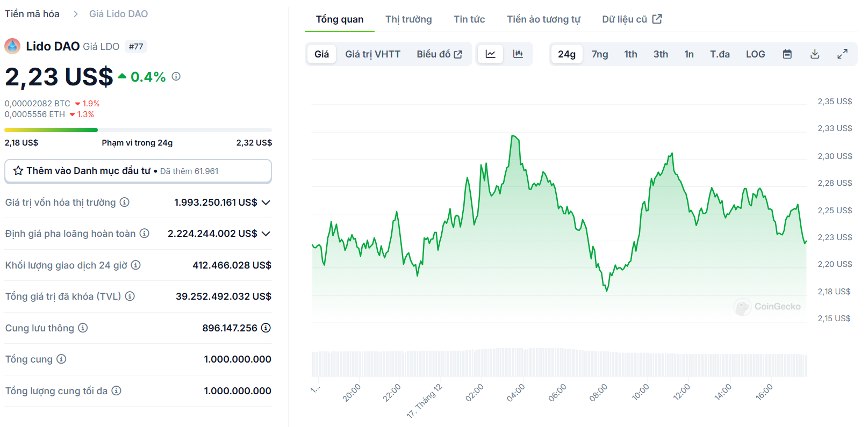Image resolution: width=868 pixels, height=427 pixels.
Task: Toggle LOG scale on chart
Action: coord(755,54)
